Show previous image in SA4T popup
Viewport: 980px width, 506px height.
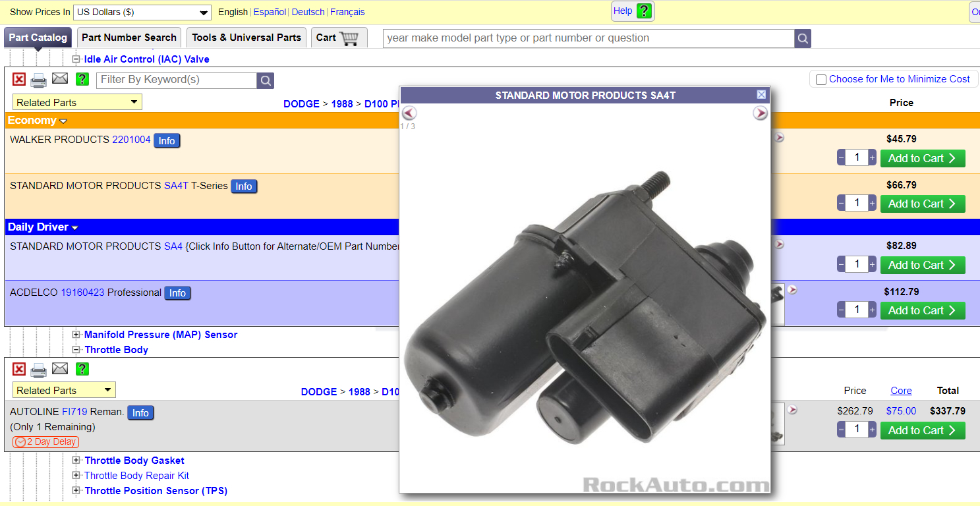[409, 113]
